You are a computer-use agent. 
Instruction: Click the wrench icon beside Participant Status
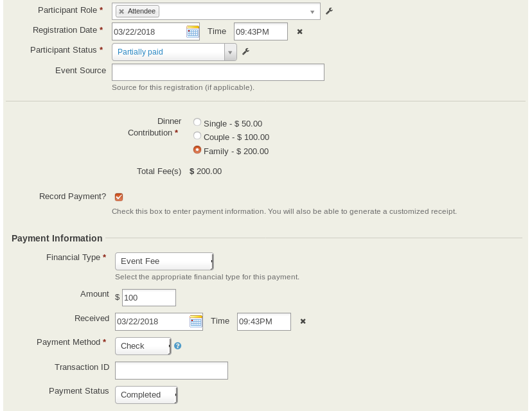click(245, 51)
